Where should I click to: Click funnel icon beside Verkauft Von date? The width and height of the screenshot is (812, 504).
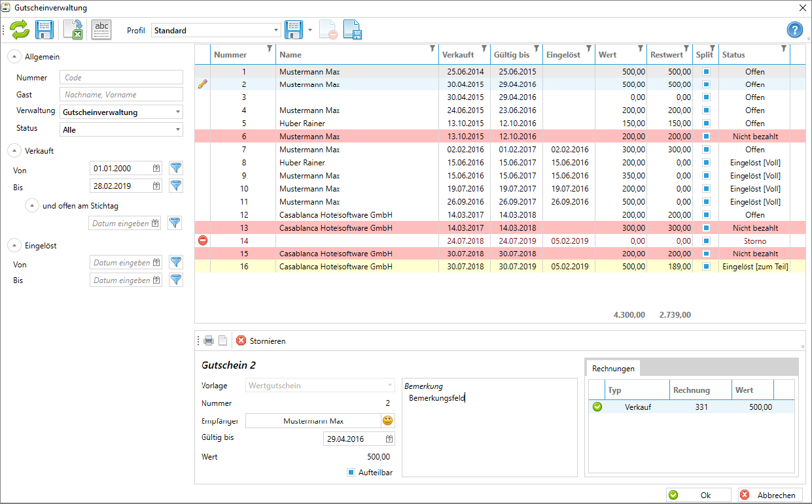coord(175,169)
